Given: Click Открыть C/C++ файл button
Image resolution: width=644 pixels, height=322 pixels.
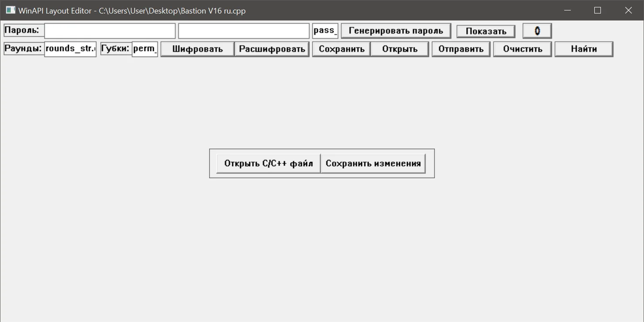Looking at the screenshot, I should coord(268,163).
